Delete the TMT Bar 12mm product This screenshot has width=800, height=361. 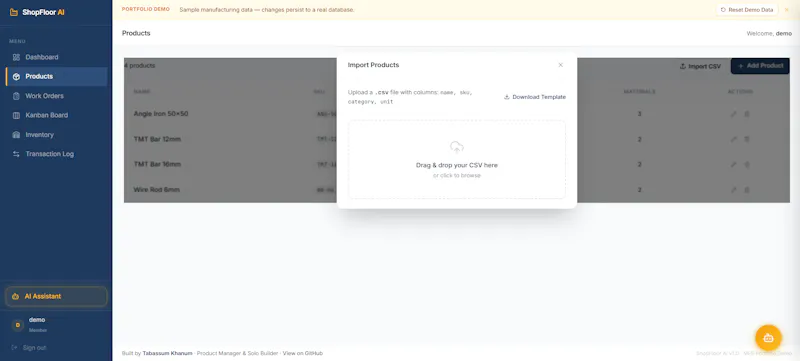pyautogui.click(x=747, y=139)
